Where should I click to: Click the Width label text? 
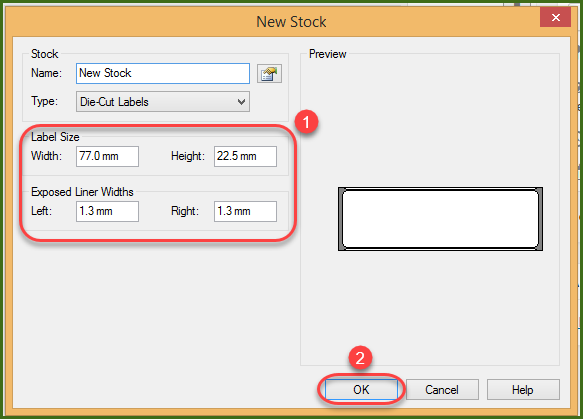click(x=46, y=156)
